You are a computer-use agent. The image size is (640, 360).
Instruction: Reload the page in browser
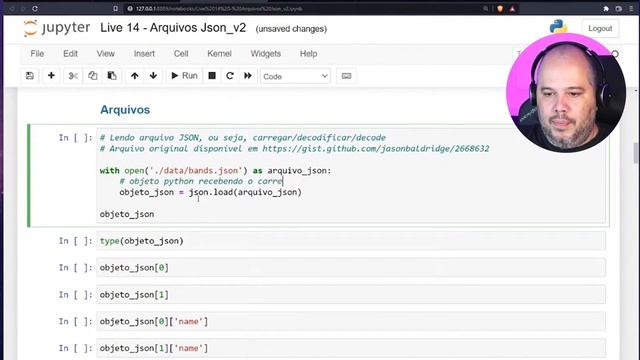pyautogui.click(x=35, y=8)
